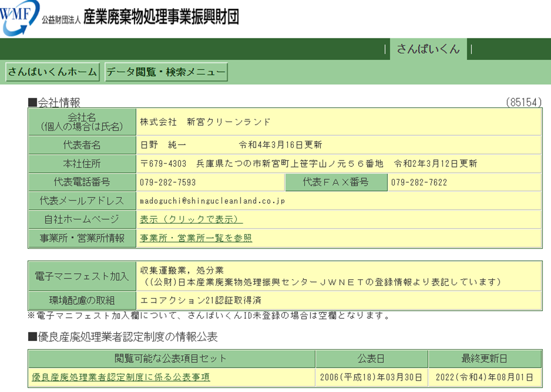Click the WMF foundation logo
This screenshot has height=392, width=551.
click(x=19, y=17)
